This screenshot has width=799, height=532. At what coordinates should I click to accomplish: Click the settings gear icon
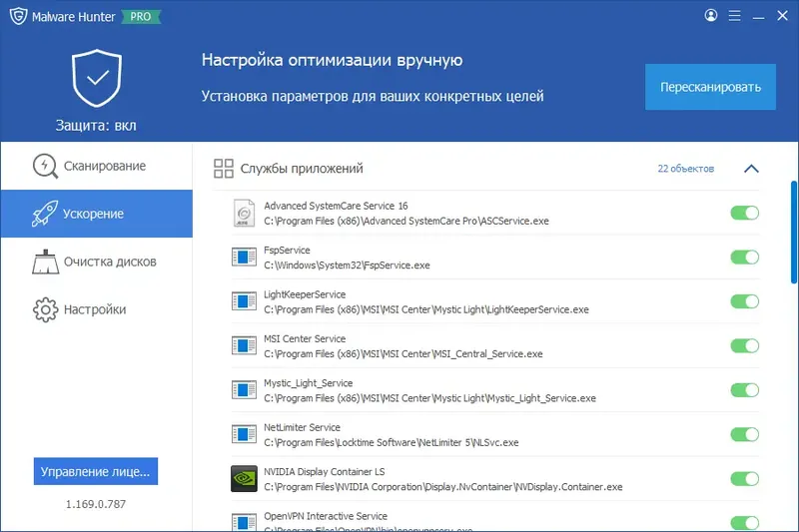(x=45, y=309)
